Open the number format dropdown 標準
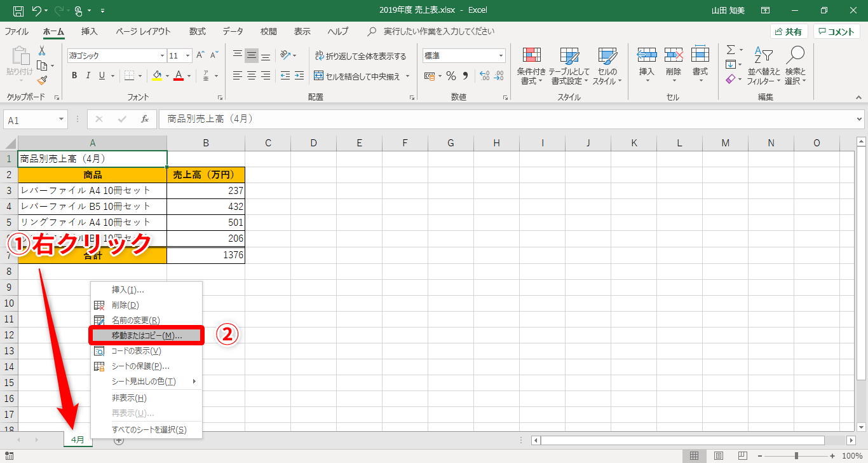Viewport: 868px width, 463px height. click(501, 56)
